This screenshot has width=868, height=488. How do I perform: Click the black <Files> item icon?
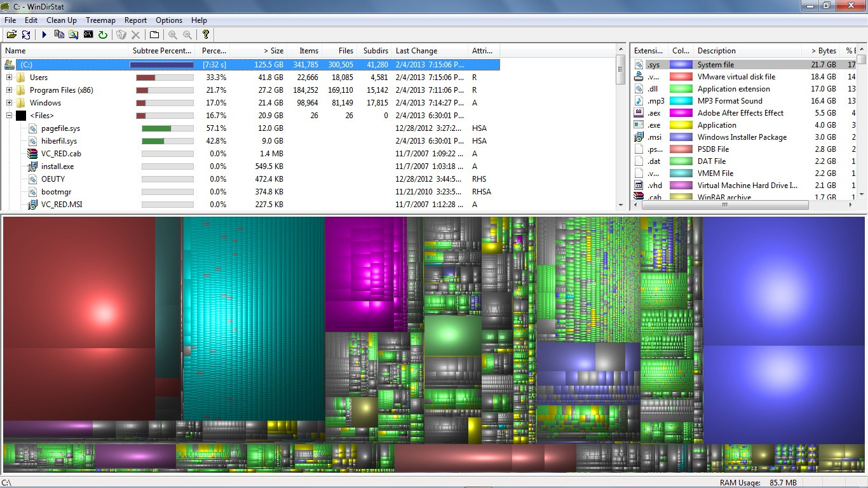coord(21,116)
